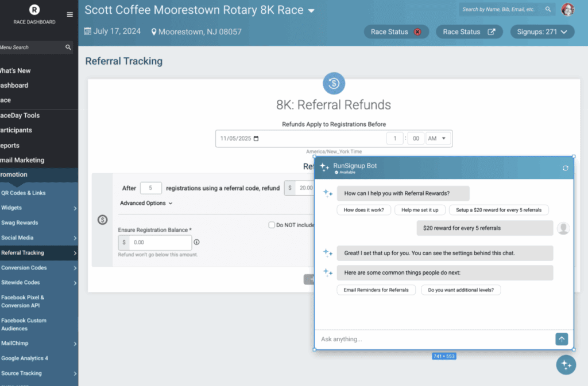This screenshot has height=386, width=588.
Task: Open race selector arrow beside race title
Action: click(x=311, y=11)
